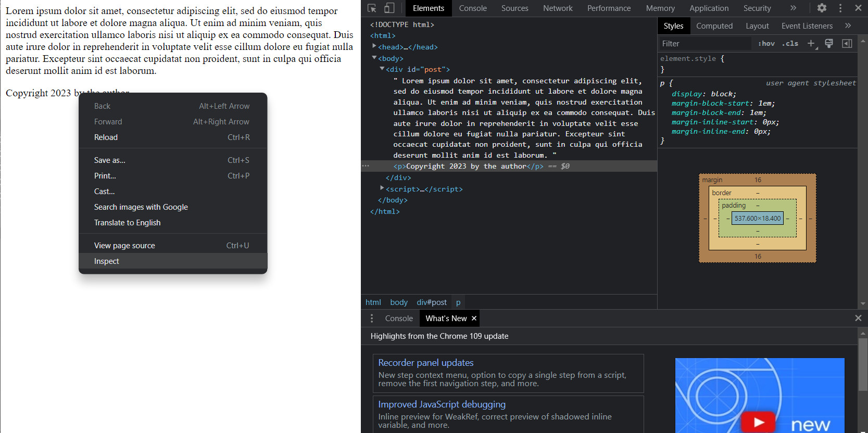Close the DevTools panel
This screenshot has width=868, height=433.
pyautogui.click(x=858, y=8)
